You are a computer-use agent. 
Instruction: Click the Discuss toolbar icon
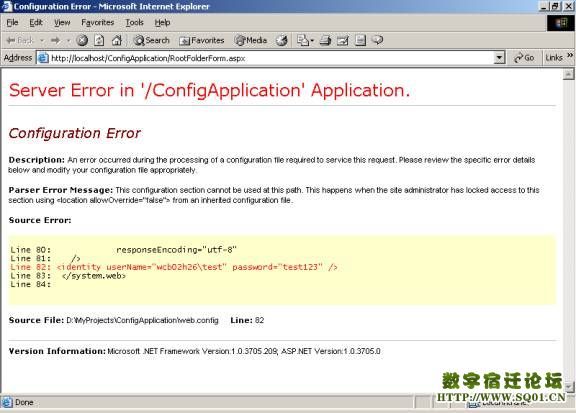[360, 40]
